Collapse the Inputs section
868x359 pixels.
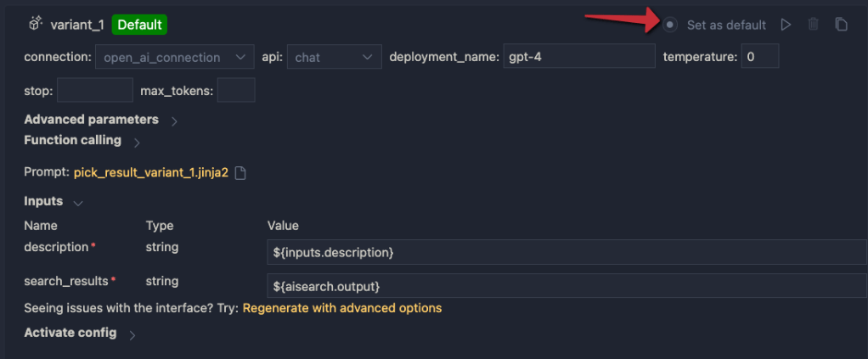pyautogui.click(x=78, y=203)
